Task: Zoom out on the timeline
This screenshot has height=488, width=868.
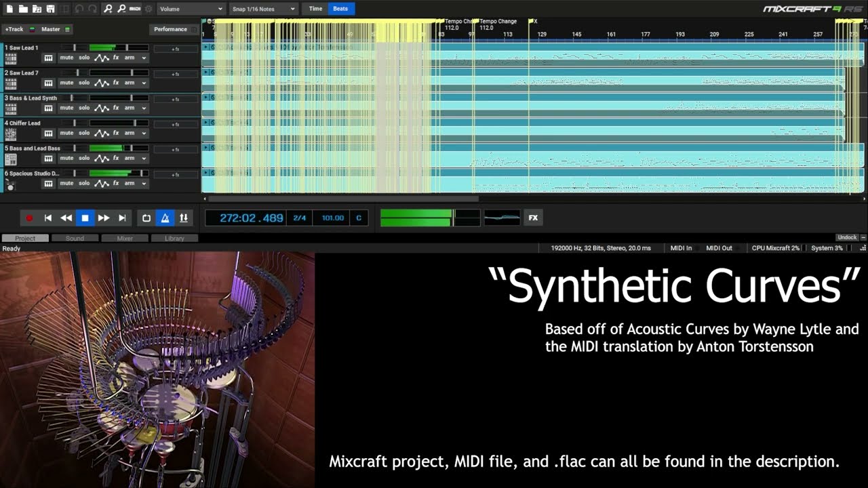Action: coord(121,9)
